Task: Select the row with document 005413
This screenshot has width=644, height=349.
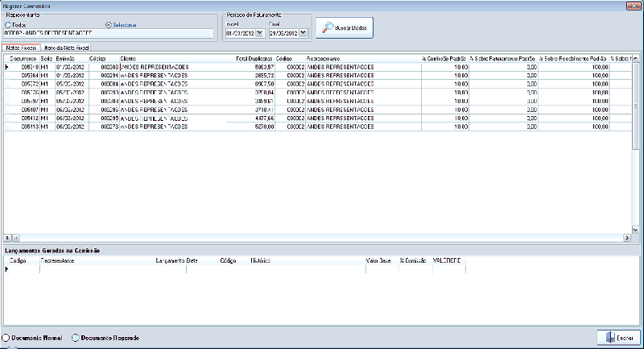Action: pos(317,127)
